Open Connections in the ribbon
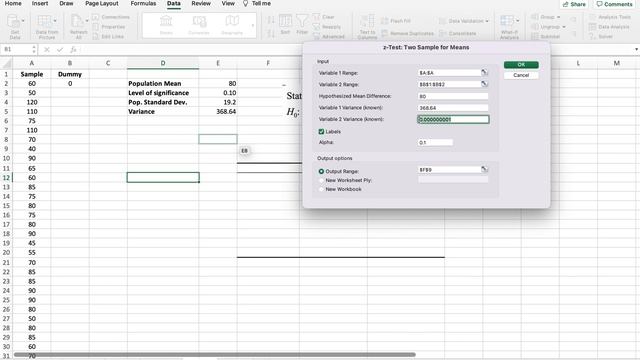 (111, 17)
